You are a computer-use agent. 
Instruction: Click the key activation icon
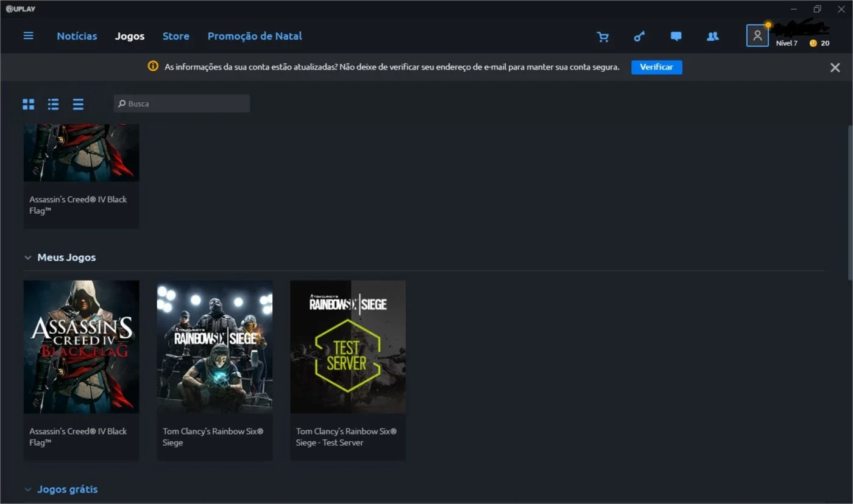639,37
